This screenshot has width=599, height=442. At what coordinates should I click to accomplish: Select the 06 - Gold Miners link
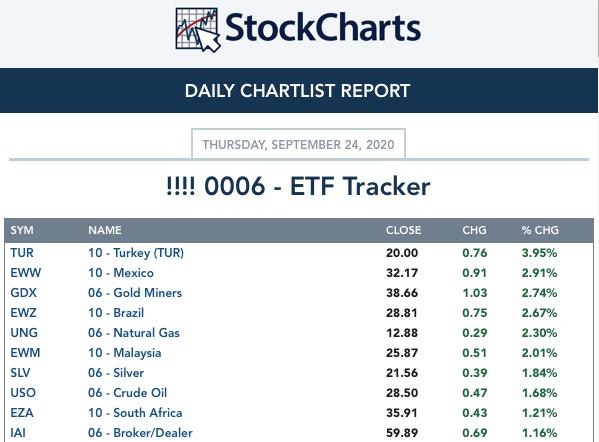[135, 293]
